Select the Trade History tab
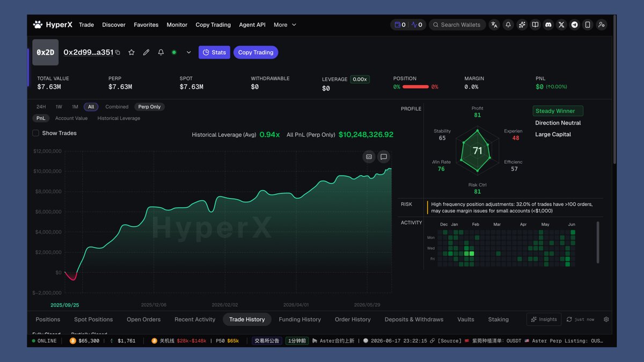 [247, 320]
